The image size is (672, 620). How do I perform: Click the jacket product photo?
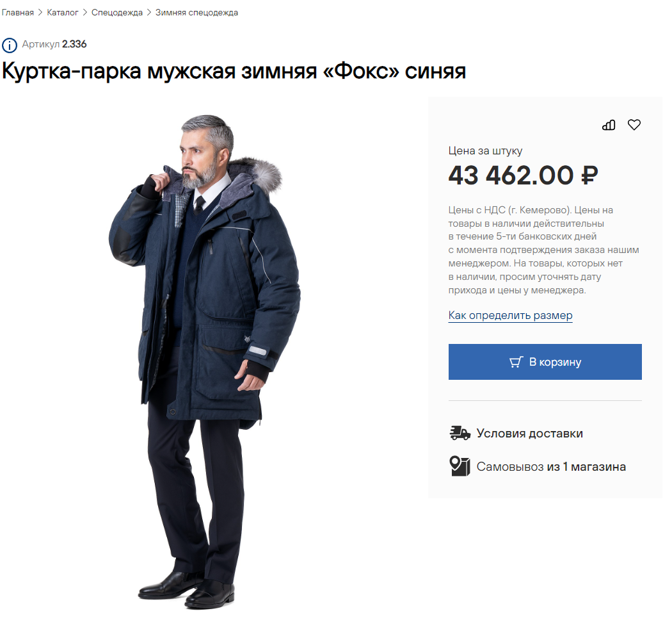tap(205, 361)
